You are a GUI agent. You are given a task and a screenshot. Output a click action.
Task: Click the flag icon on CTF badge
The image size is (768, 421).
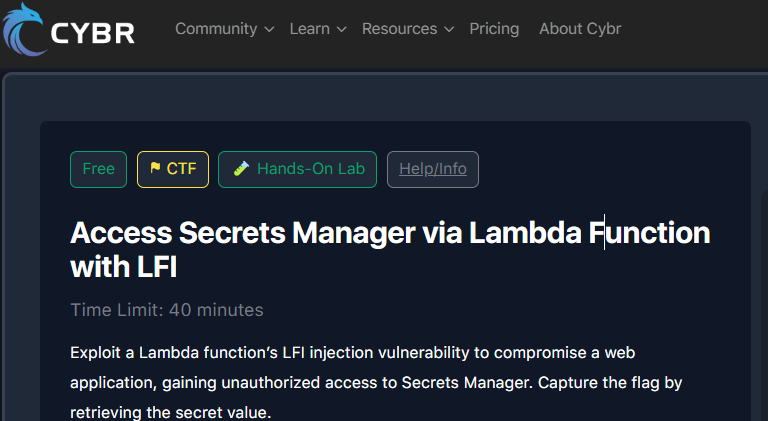155,168
